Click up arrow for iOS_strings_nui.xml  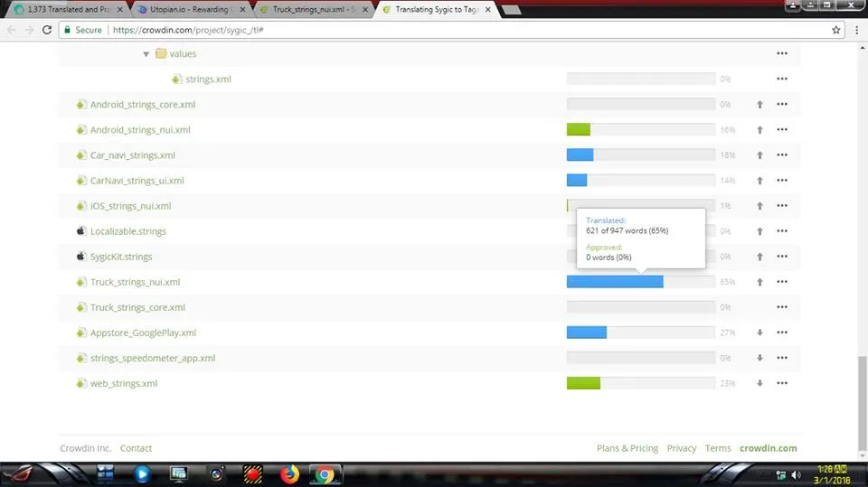759,206
